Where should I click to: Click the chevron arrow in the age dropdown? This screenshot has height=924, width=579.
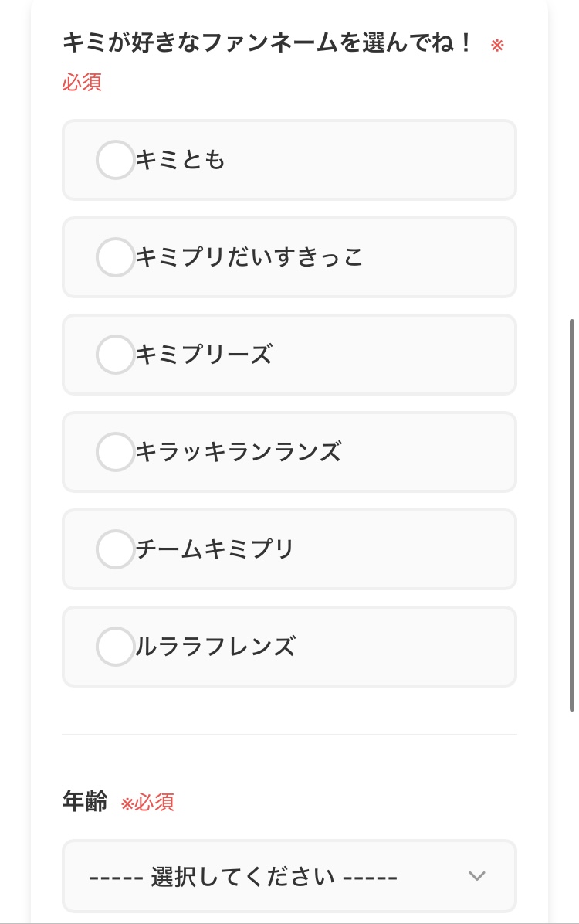(x=477, y=876)
